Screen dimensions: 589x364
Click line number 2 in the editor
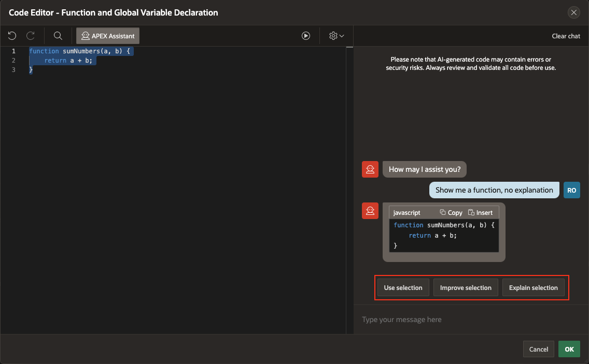pyautogui.click(x=13, y=61)
